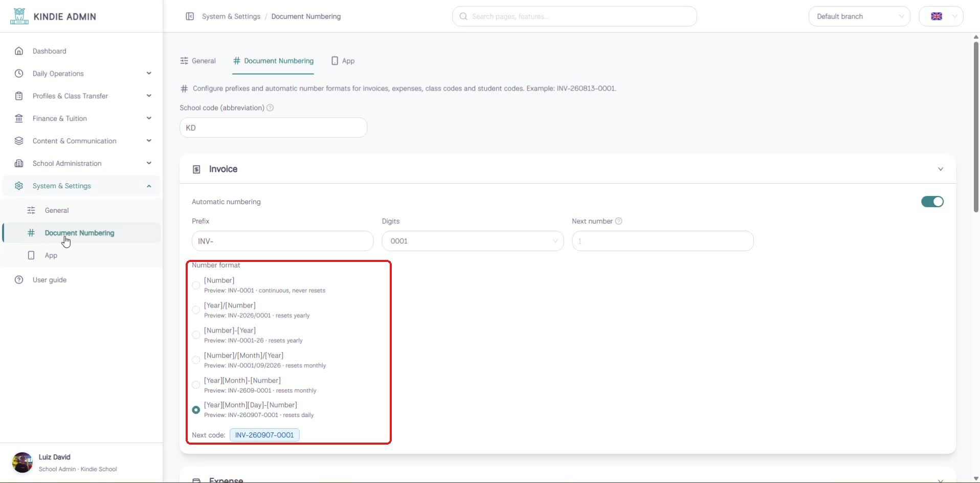Expand Daily Operations in the sidebar

[x=149, y=74]
